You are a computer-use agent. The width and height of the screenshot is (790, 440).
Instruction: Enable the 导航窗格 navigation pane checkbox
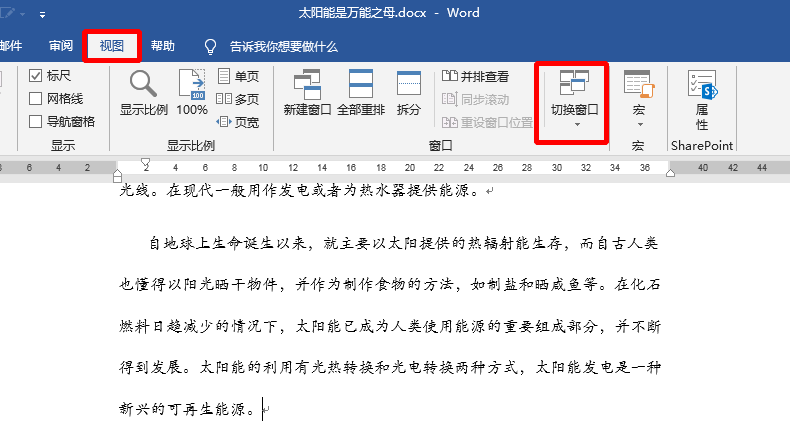(35, 121)
